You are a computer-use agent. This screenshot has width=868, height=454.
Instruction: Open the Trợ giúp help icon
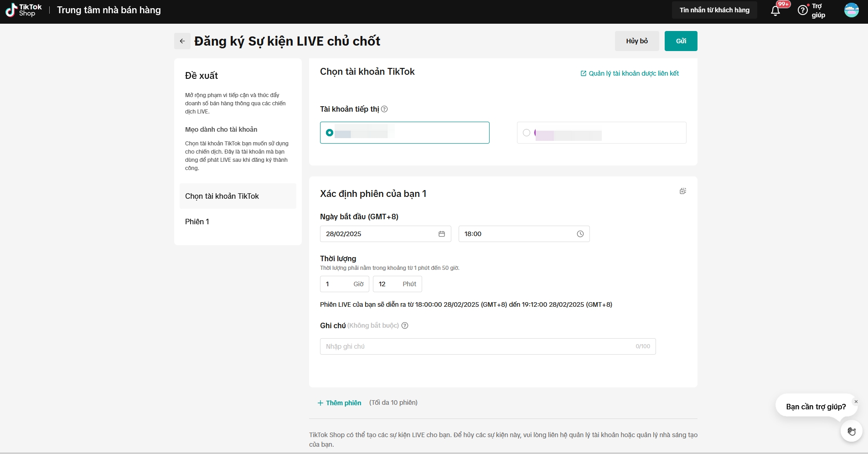point(803,10)
